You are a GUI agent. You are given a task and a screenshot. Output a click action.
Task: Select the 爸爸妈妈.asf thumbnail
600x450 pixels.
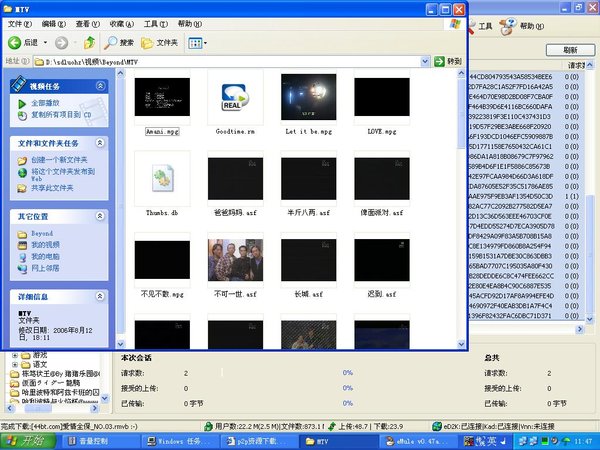point(235,179)
